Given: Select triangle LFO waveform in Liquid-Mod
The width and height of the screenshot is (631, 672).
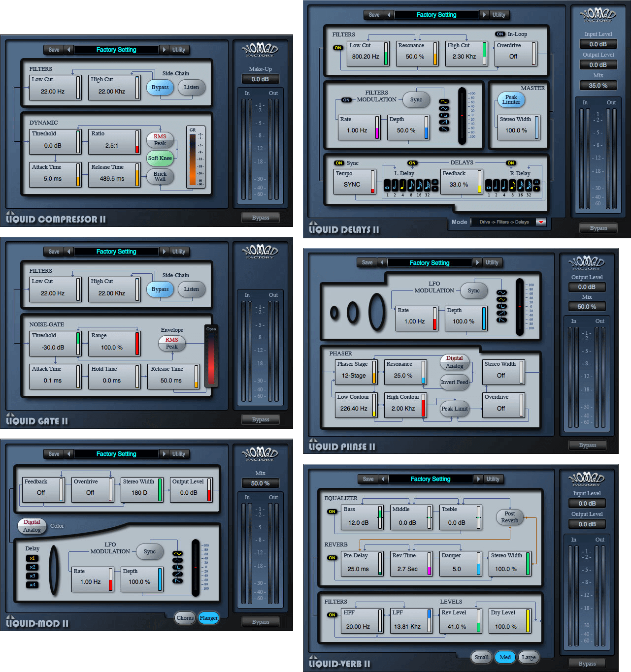Looking at the screenshot, I should (x=177, y=560).
